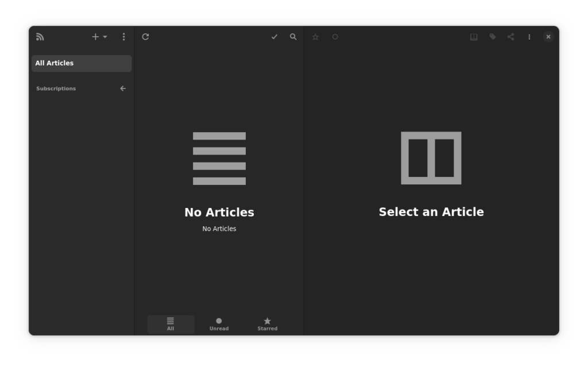Click the tag icon to tag article
This screenshot has width=588, height=367.
[493, 37]
